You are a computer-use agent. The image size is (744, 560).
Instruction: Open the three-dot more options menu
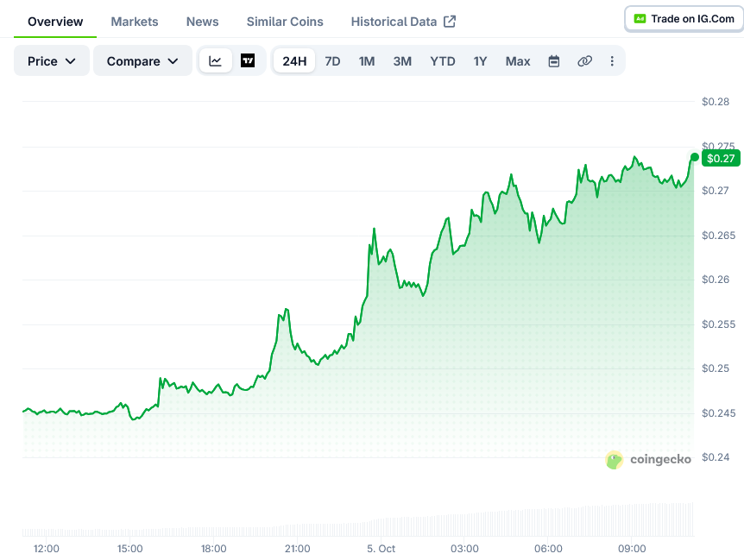(x=612, y=61)
